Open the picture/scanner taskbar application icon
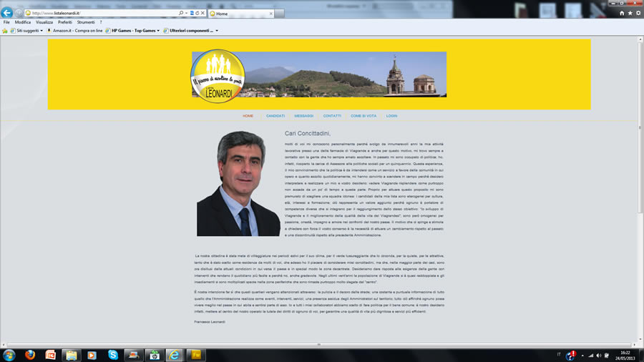Image resolution: width=644 pixels, height=362 pixels. (134, 355)
